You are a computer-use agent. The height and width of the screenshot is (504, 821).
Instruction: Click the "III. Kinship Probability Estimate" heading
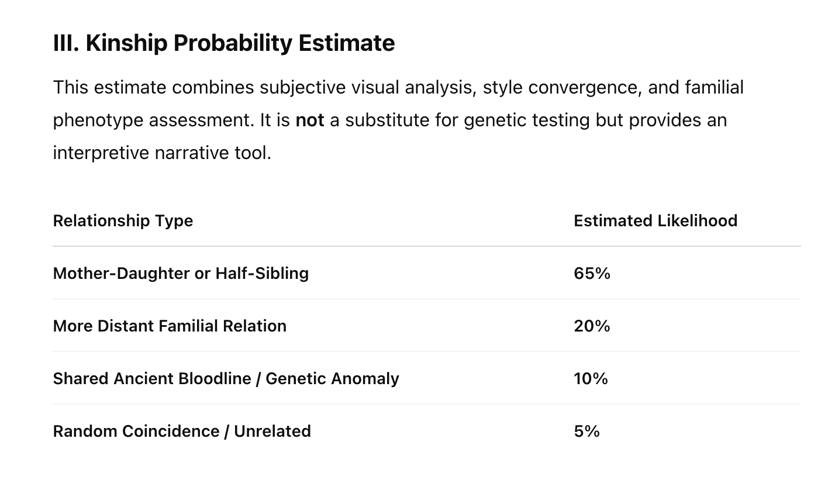point(224,43)
